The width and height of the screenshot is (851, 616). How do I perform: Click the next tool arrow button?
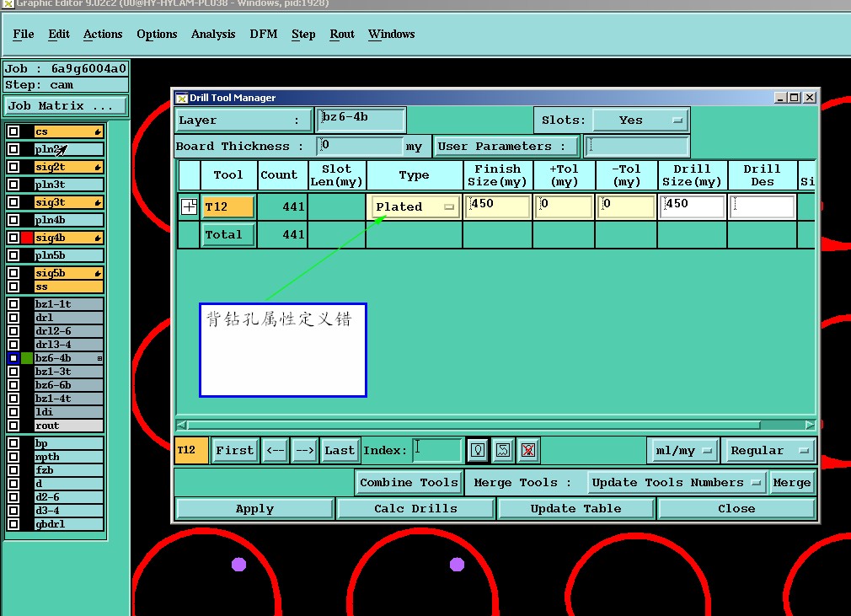[305, 451]
